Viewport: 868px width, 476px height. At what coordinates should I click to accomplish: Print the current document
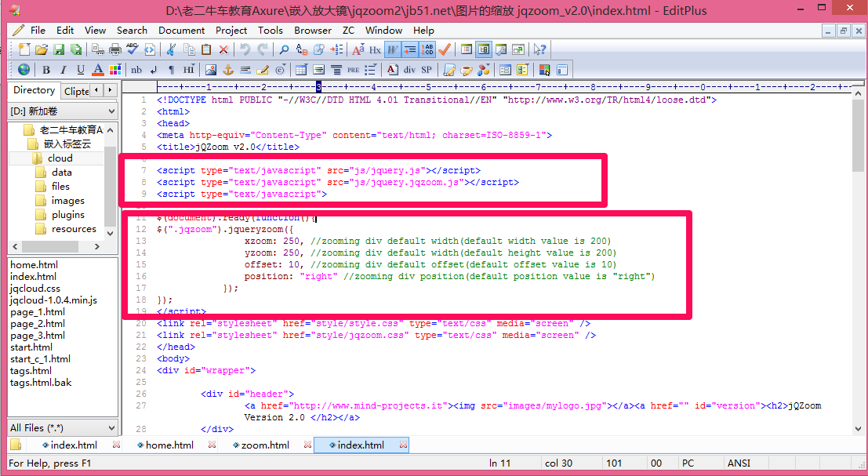click(115, 50)
